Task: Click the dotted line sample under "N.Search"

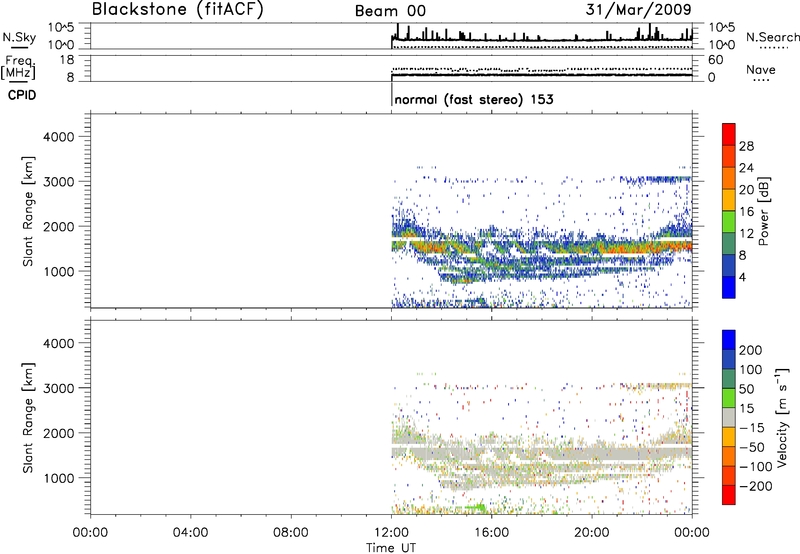Action: (x=773, y=47)
